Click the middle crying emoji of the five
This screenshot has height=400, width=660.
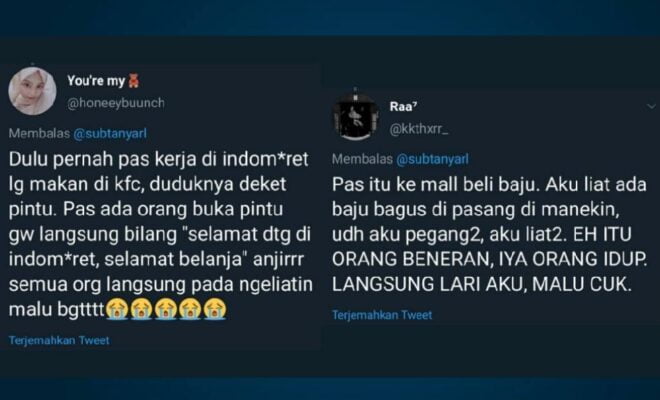click(166, 309)
